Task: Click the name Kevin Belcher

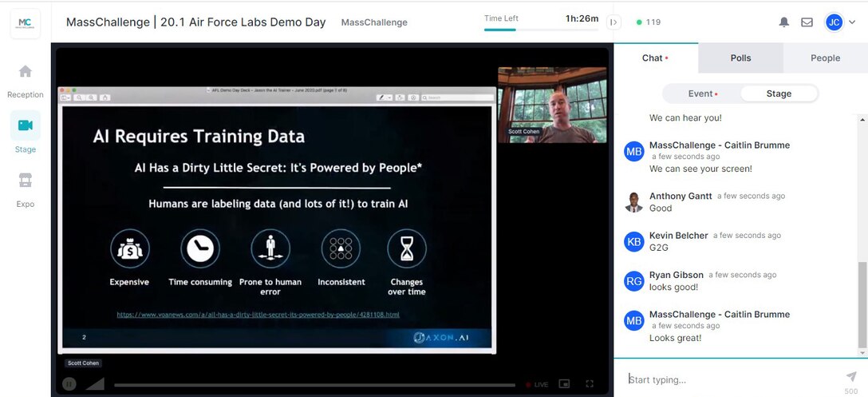Action: [x=679, y=235]
